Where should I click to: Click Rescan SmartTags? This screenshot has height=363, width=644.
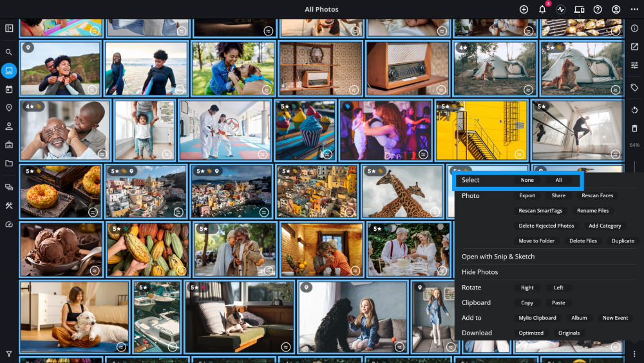pyautogui.click(x=540, y=210)
